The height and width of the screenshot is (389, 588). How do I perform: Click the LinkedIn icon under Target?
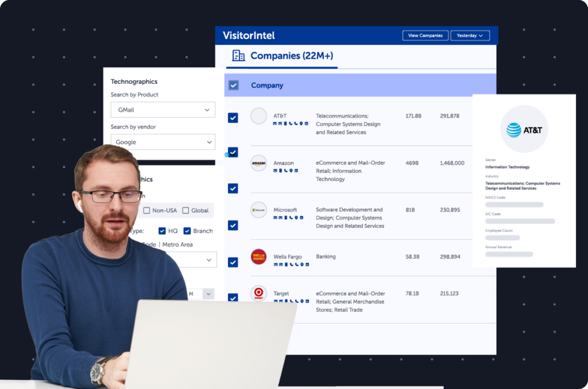tap(307, 301)
